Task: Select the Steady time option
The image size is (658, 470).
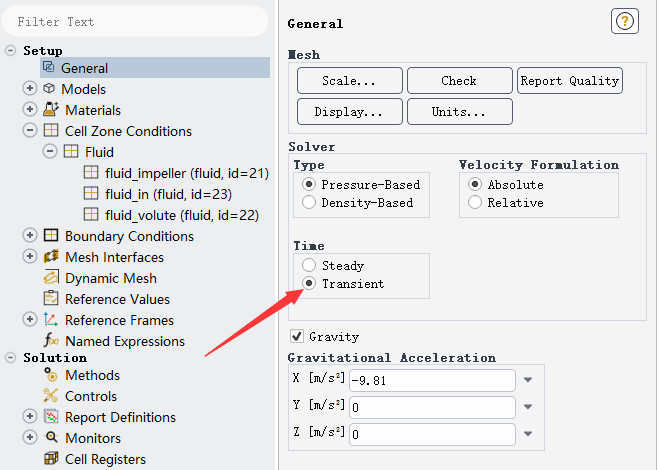Action: 309,266
